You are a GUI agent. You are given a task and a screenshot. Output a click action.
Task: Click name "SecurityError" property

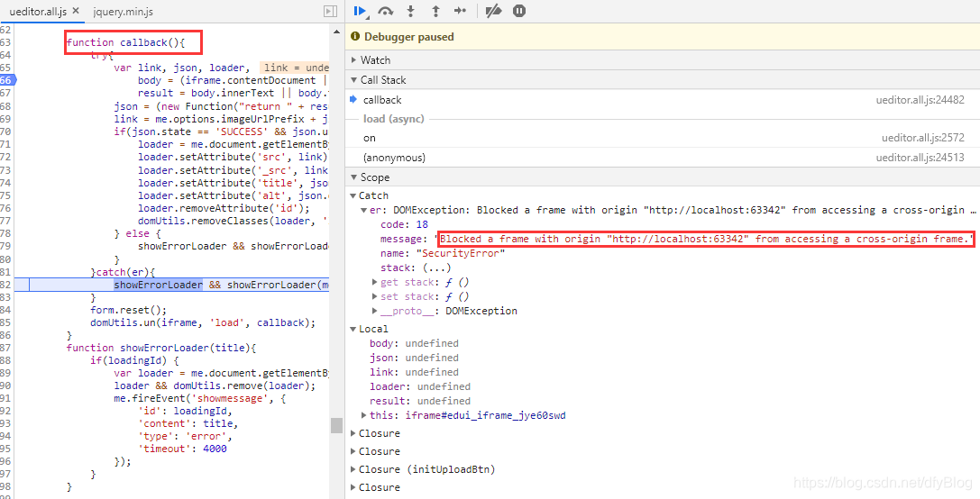tap(443, 254)
